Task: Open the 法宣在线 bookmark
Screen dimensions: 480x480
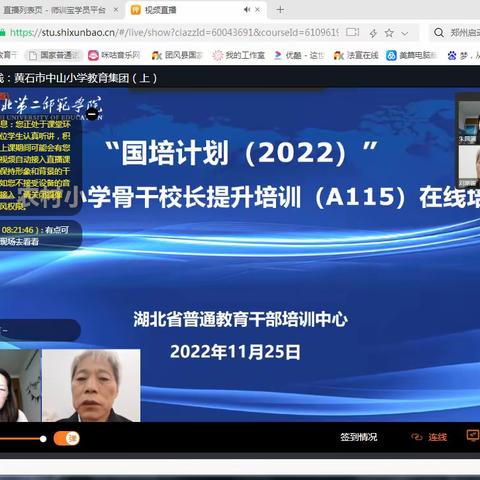Action: [x=356, y=55]
